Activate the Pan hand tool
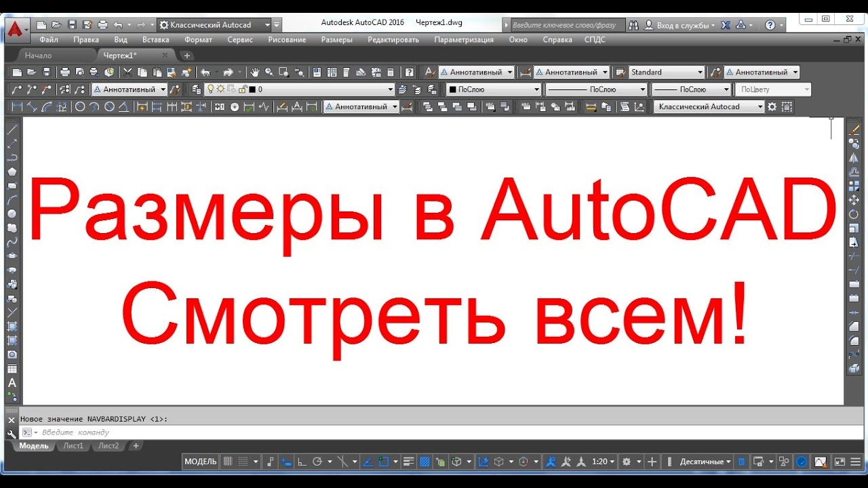This screenshot has width=868, height=488. point(254,72)
